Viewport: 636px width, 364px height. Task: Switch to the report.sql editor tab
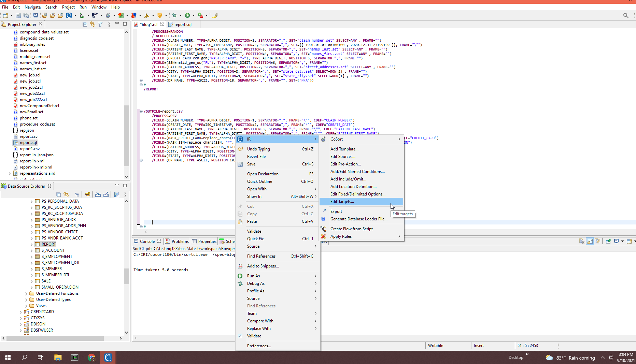coord(183,25)
